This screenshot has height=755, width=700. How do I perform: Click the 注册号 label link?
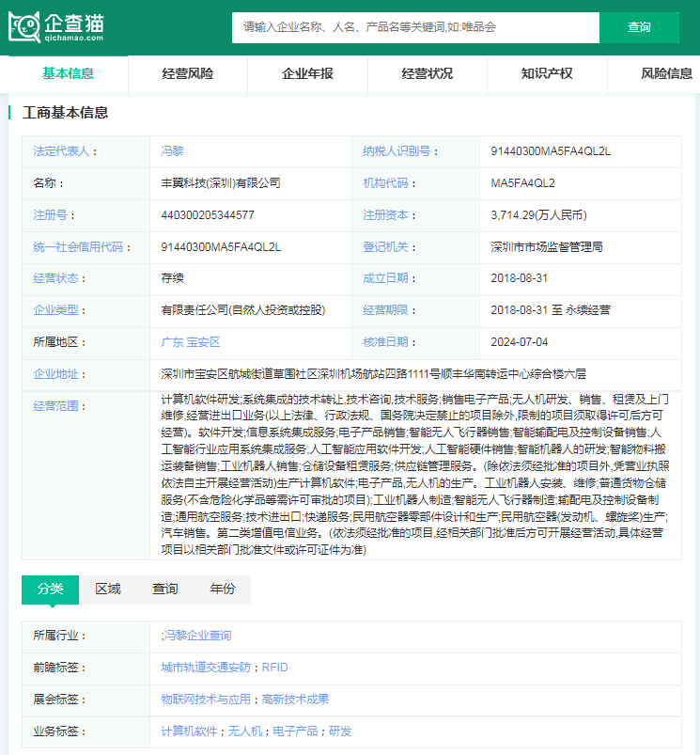[50, 214]
